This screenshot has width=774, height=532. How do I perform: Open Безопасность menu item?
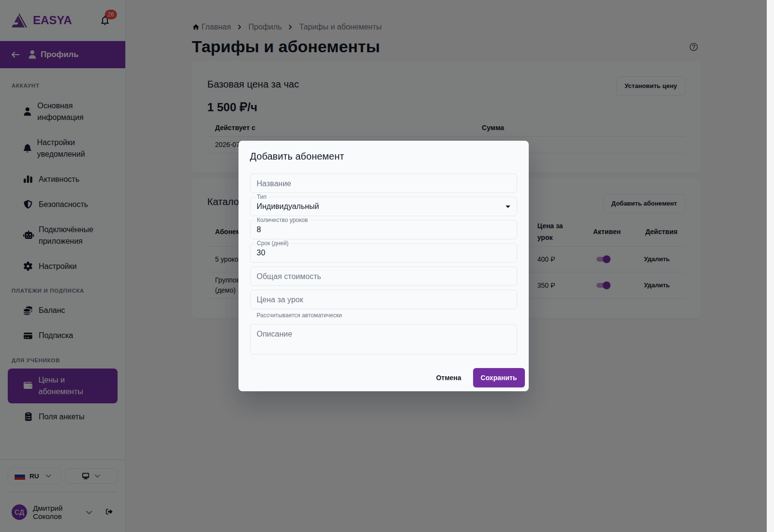[62, 205]
